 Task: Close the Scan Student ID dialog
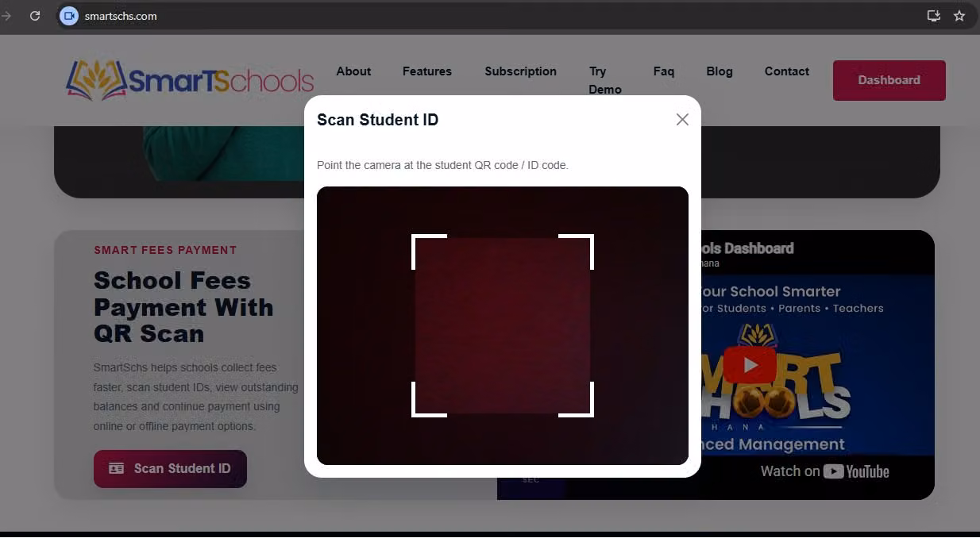pos(682,119)
